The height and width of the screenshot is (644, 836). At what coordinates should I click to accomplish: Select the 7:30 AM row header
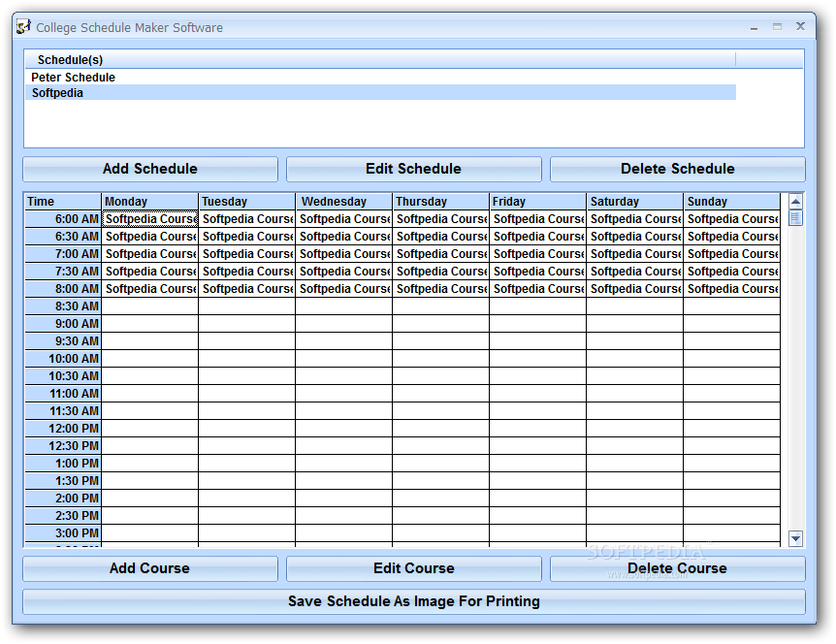click(63, 272)
